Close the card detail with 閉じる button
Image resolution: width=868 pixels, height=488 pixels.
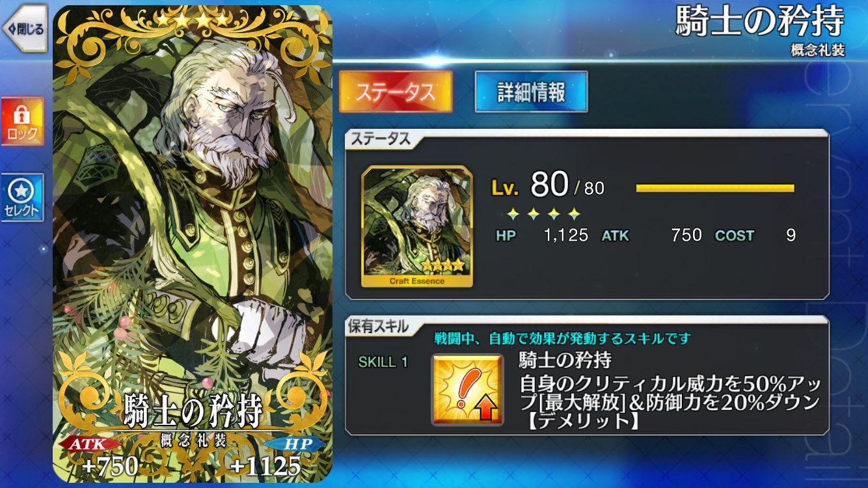click(x=25, y=29)
